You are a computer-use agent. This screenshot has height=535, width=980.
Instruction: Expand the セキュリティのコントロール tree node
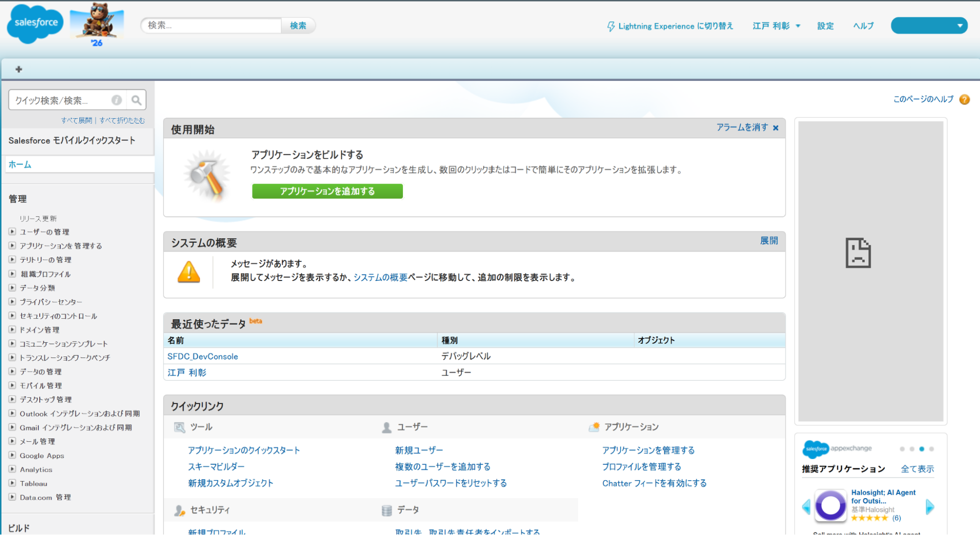pyautogui.click(x=12, y=316)
